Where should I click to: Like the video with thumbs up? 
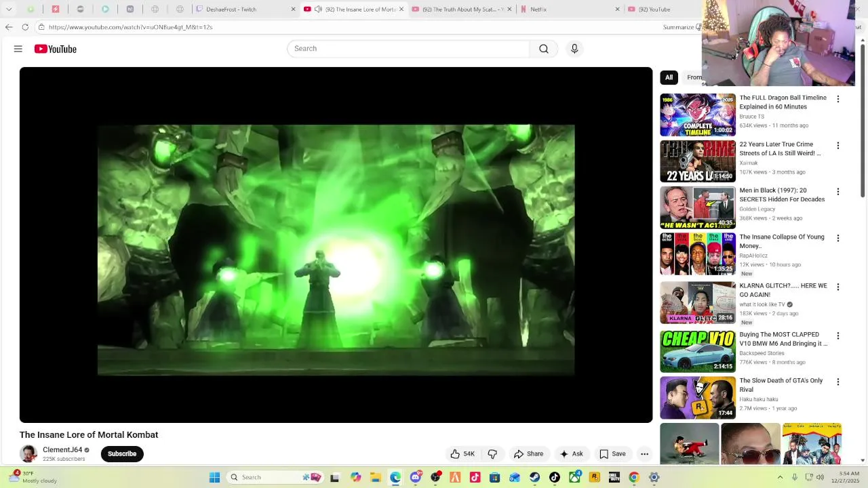pos(462,454)
